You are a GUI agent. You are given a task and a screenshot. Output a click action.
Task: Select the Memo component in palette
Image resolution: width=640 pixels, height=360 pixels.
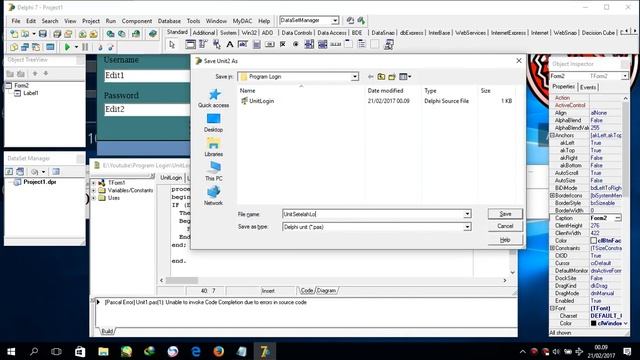coord(256,44)
